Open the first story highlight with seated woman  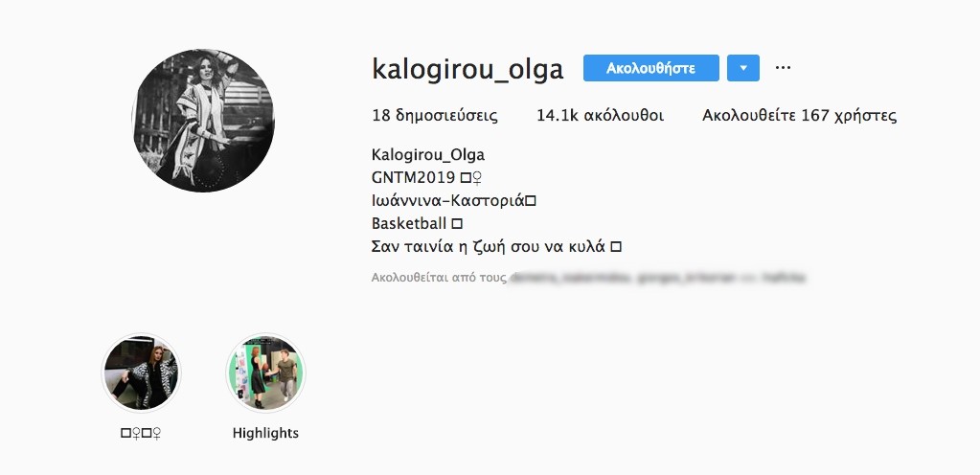[141, 373]
